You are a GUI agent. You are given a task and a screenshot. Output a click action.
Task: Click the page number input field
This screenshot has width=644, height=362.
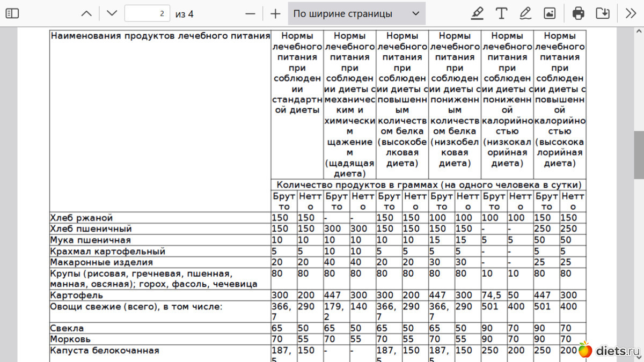[x=147, y=13]
